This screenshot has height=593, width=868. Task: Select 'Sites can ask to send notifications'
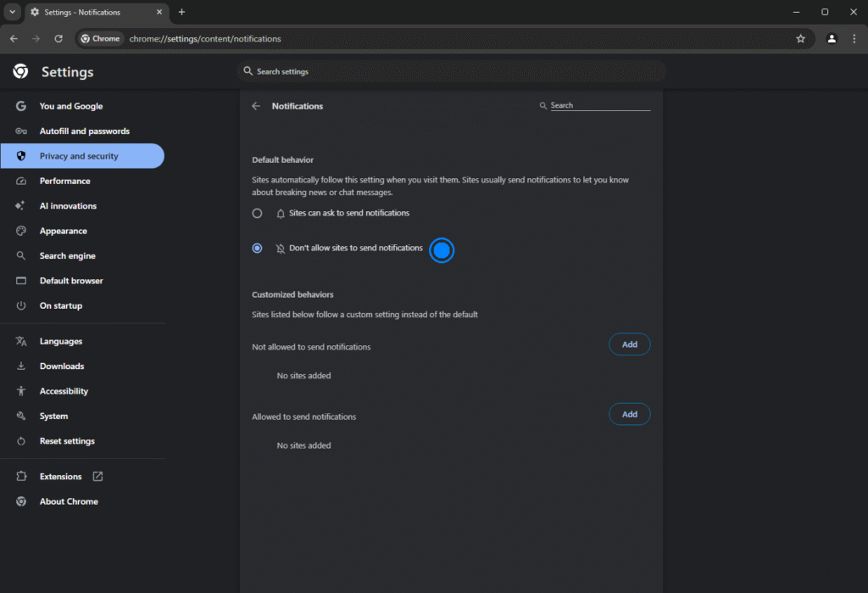click(x=258, y=213)
